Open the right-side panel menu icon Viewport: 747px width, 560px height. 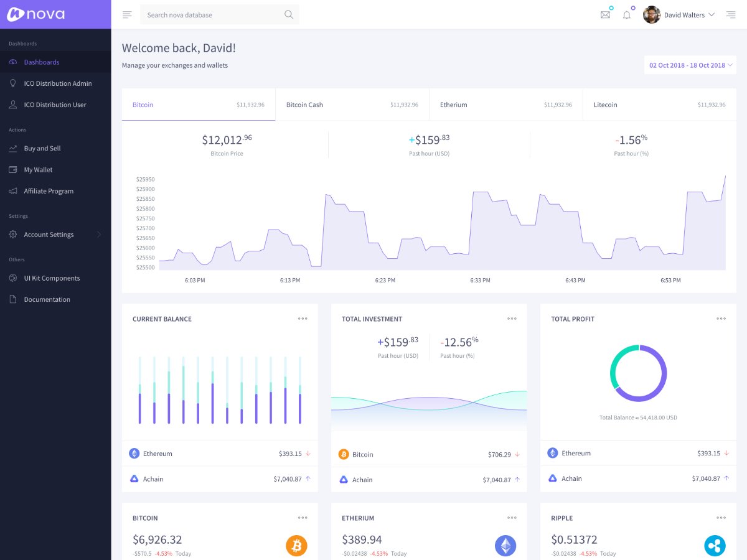coord(731,15)
